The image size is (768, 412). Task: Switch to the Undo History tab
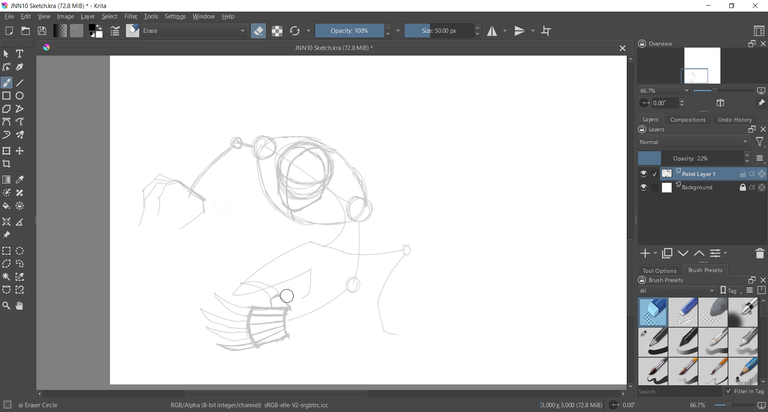click(x=735, y=119)
